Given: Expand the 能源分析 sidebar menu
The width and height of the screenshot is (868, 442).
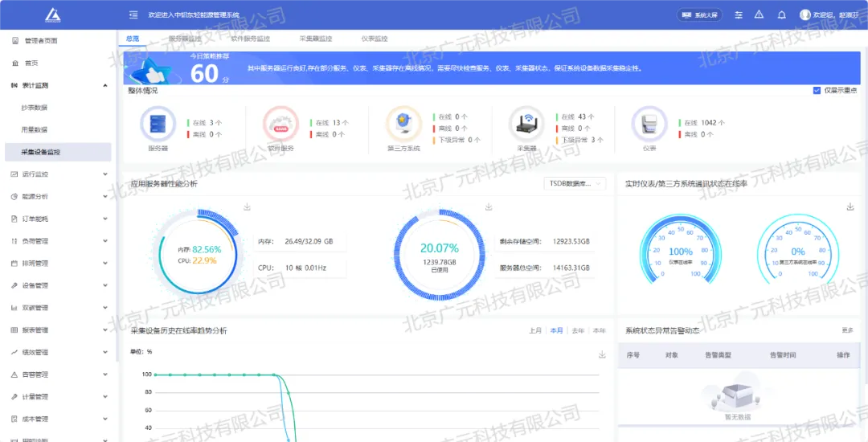Looking at the screenshot, I should (105, 196).
